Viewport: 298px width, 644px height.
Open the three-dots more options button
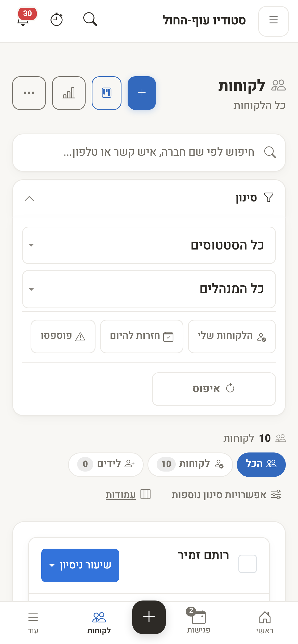[29, 93]
